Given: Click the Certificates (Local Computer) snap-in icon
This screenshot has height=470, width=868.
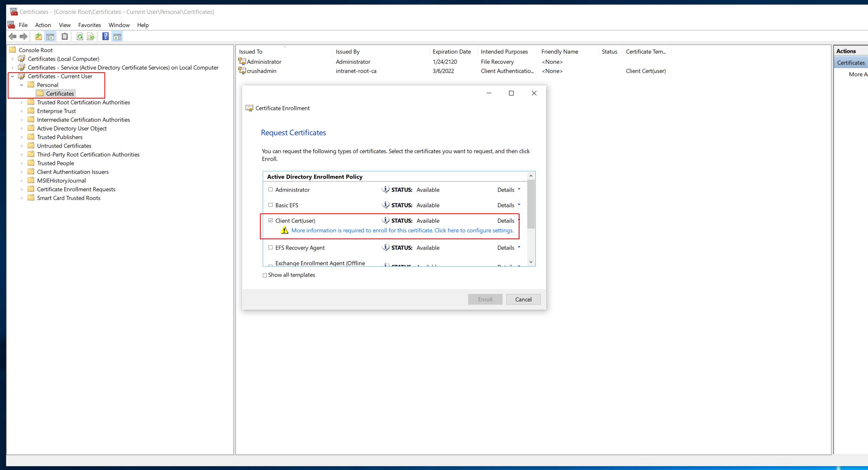Looking at the screenshot, I should pyautogui.click(x=22, y=59).
